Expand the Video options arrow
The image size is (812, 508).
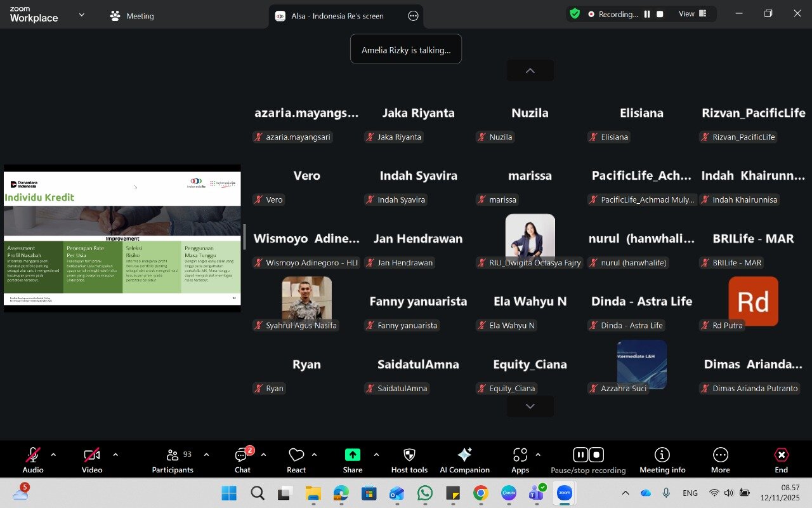(115, 455)
